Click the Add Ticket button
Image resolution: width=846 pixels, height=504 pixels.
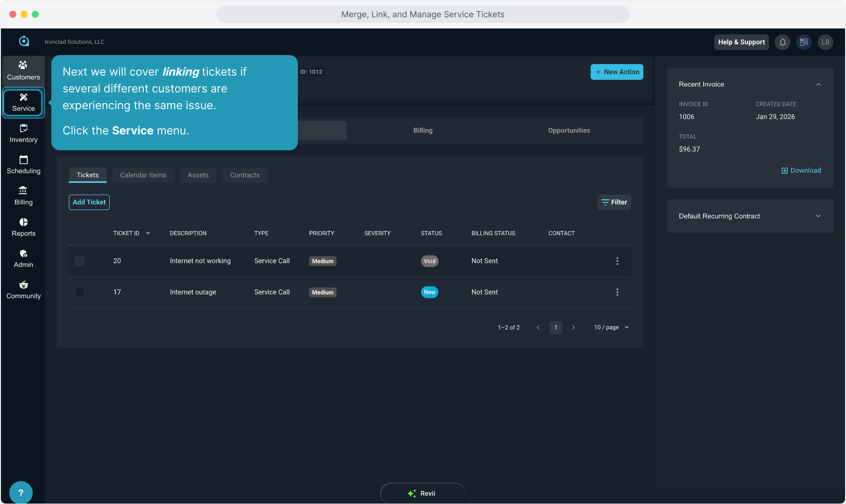89,203
